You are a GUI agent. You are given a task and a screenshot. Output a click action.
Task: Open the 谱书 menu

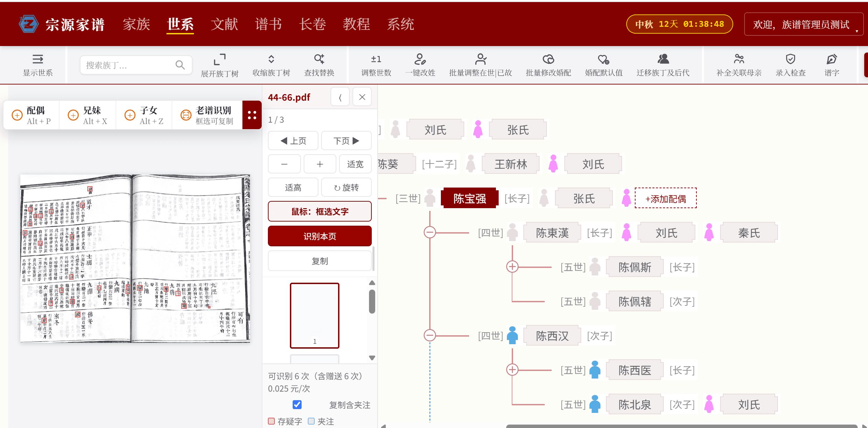[x=269, y=24]
